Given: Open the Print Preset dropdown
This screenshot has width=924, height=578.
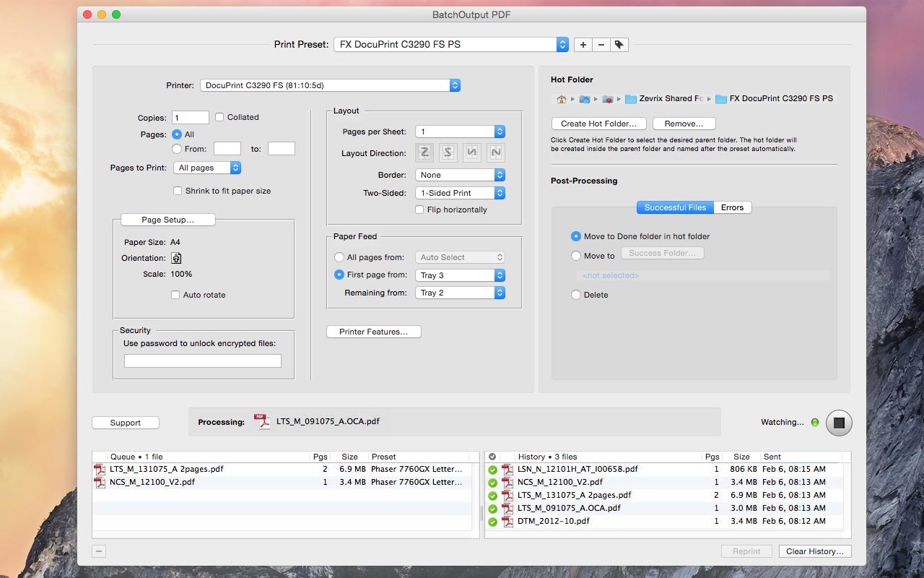Looking at the screenshot, I should pyautogui.click(x=450, y=45).
